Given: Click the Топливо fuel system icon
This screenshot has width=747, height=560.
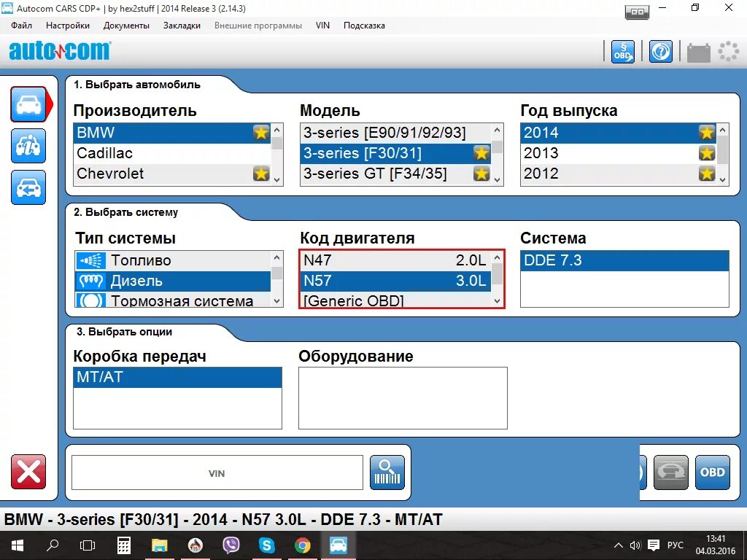Looking at the screenshot, I should click(x=90, y=260).
